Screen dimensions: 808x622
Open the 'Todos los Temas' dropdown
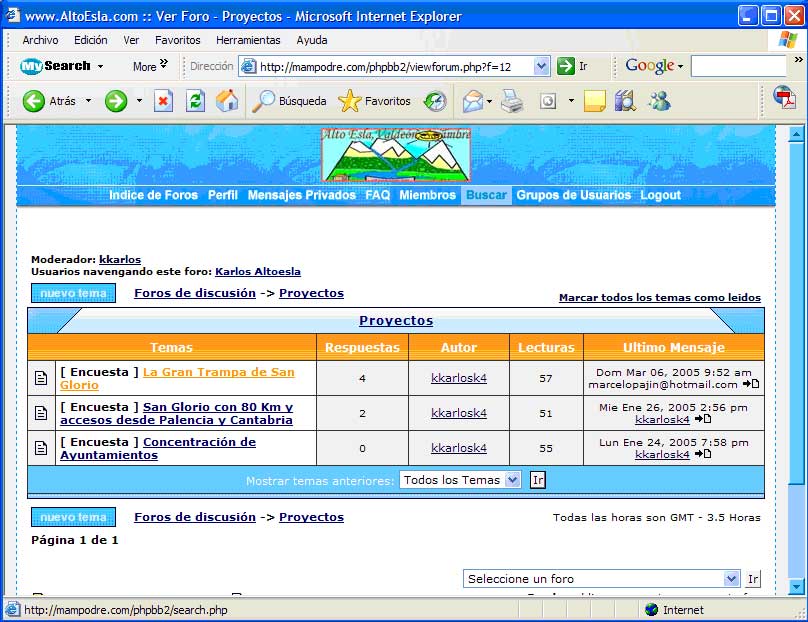tap(513, 480)
